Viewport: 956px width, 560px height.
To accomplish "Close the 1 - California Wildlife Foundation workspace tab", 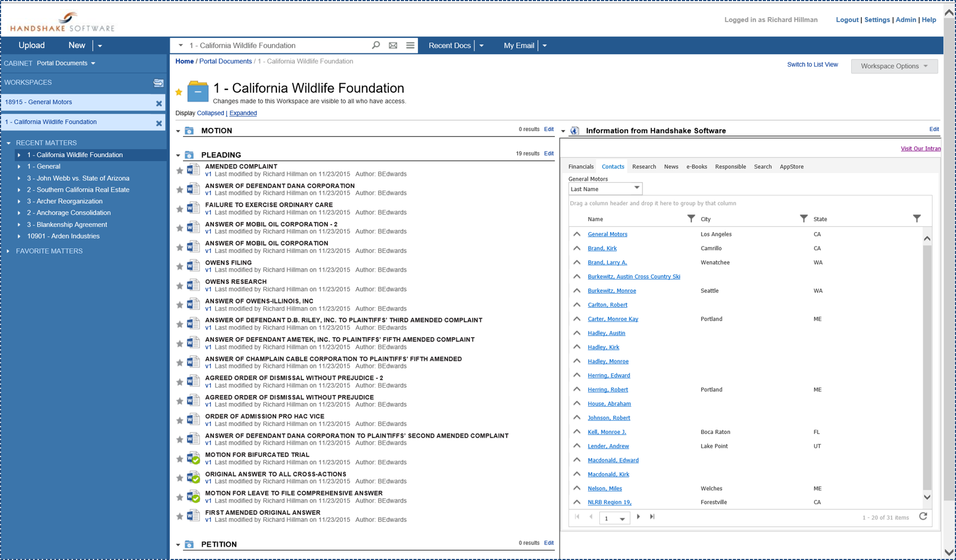I will 159,123.
